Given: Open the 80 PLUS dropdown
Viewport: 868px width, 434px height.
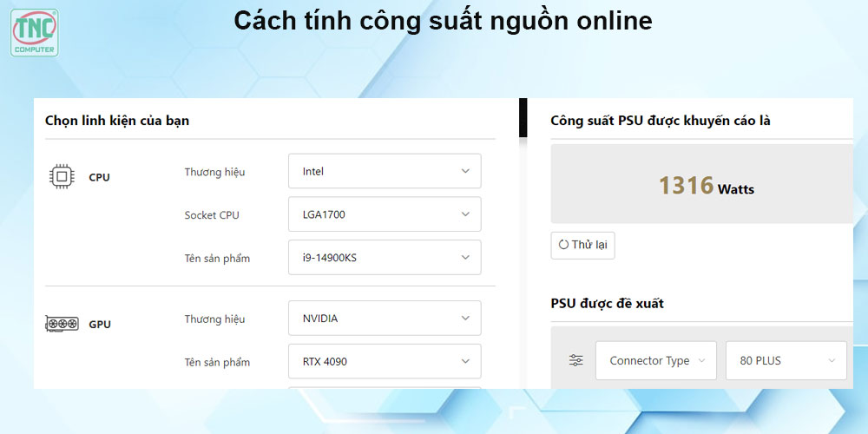Looking at the screenshot, I should pyautogui.click(x=786, y=360).
